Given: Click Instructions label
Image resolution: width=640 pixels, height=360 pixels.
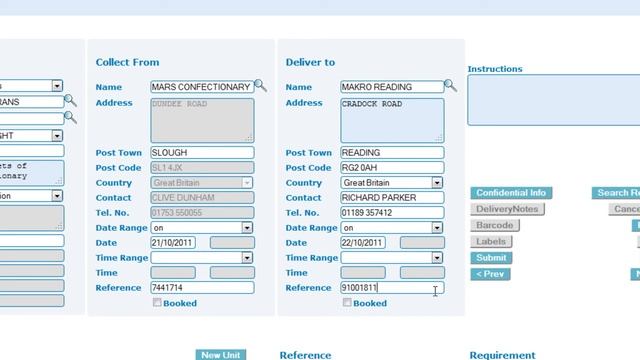Looking at the screenshot, I should click(x=495, y=69).
